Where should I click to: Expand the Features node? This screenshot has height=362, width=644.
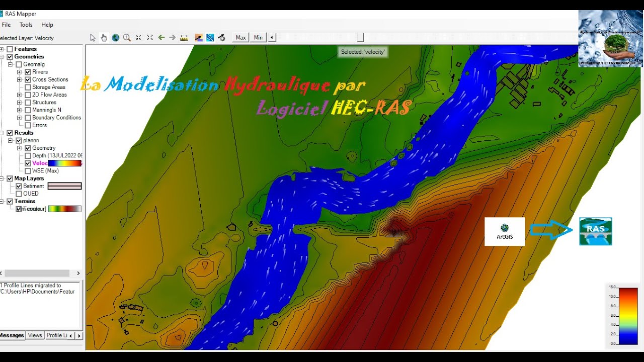click(2, 49)
